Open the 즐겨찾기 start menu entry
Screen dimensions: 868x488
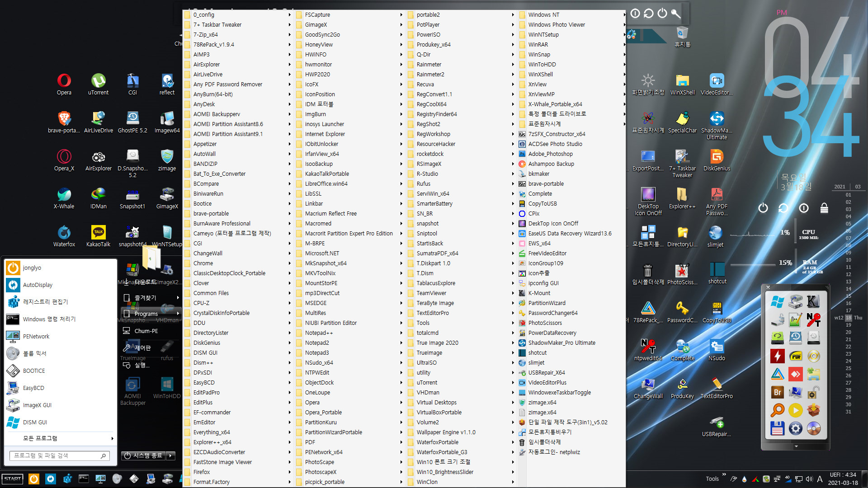[x=151, y=297]
